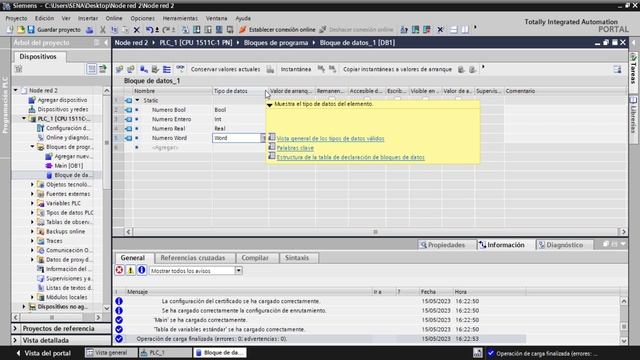Image resolution: width=640 pixels, height=360 pixels.
Task: Open the Insertar menu
Action: [88, 18]
